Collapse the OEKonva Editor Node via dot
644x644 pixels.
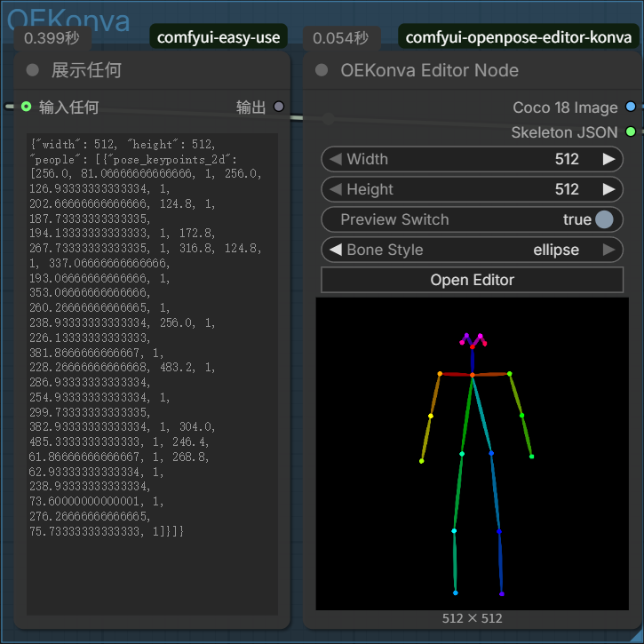click(322, 70)
